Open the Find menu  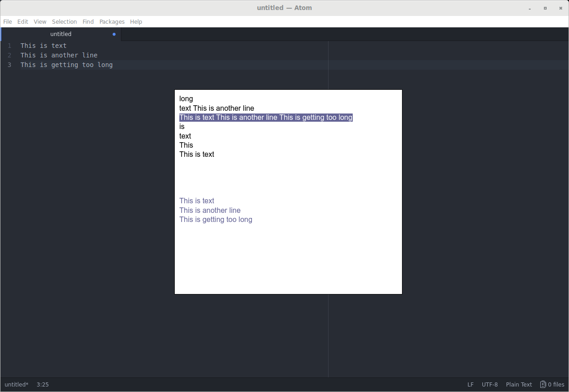pyautogui.click(x=88, y=21)
